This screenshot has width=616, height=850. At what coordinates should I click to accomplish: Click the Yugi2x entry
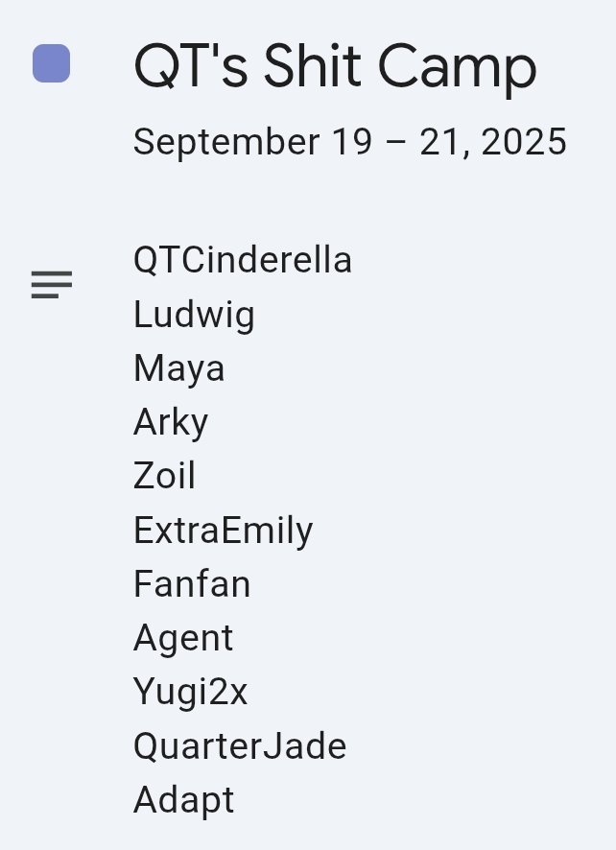[x=190, y=693]
